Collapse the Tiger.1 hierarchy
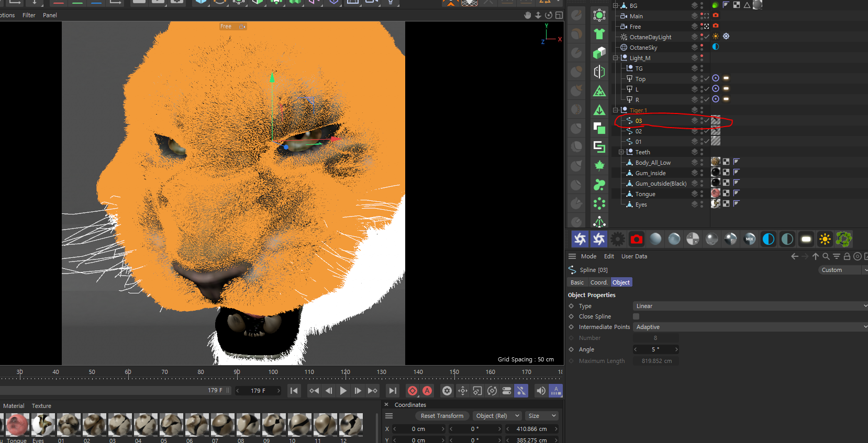This screenshot has width=868, height=443. click(x=616, y=110)
